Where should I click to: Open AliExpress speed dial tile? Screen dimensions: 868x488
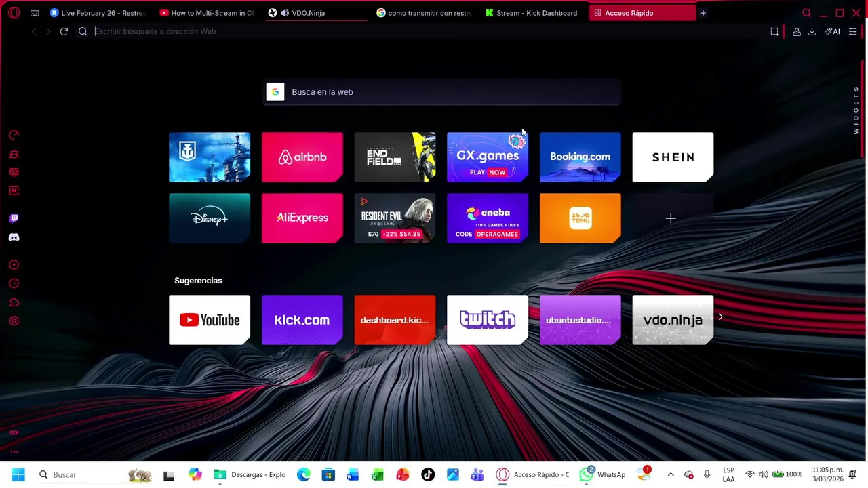[x=302, y=218]
